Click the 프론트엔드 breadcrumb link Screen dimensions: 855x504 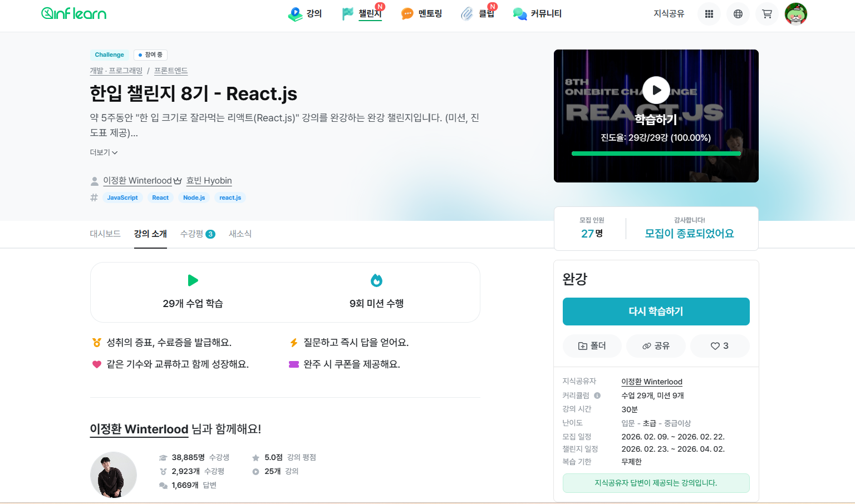(x=171, y=71)
